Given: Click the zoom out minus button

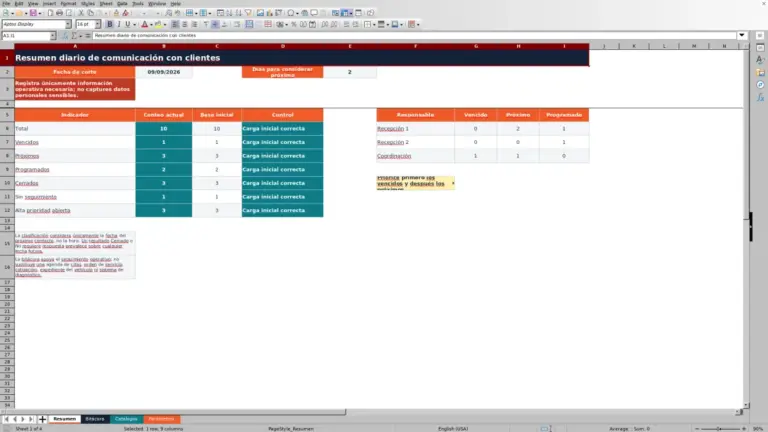Looking at the screenshot, I should click(x=697, y=429).
